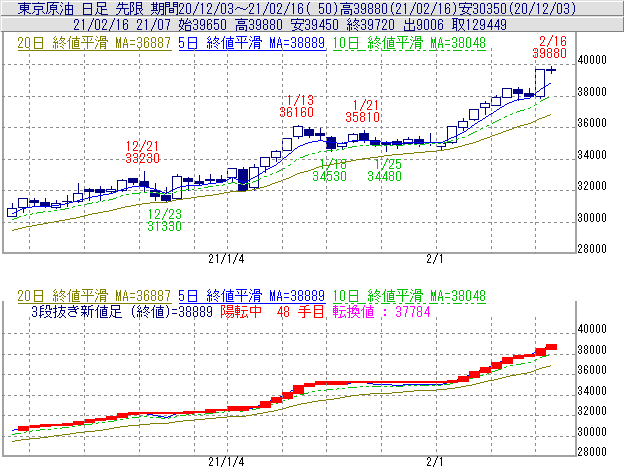Select the 20日 終値平滑 legend in lower chart
This screenshot has width=624, height=473.
(94, 296)
